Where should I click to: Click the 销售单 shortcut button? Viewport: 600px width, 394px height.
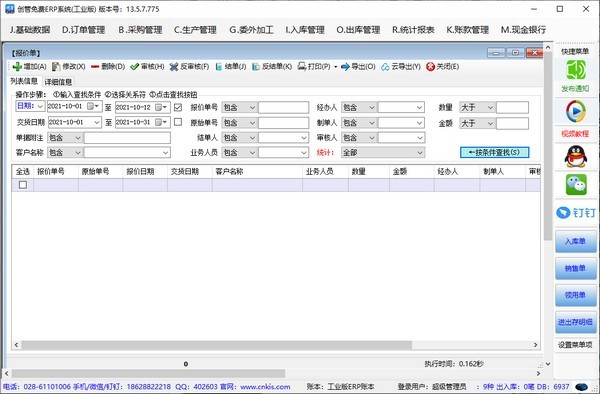(x=576, y=268)
